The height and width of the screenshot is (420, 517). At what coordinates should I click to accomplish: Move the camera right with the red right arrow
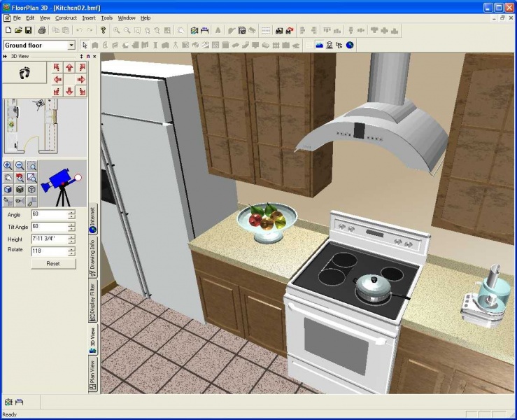tap(81, 80)
